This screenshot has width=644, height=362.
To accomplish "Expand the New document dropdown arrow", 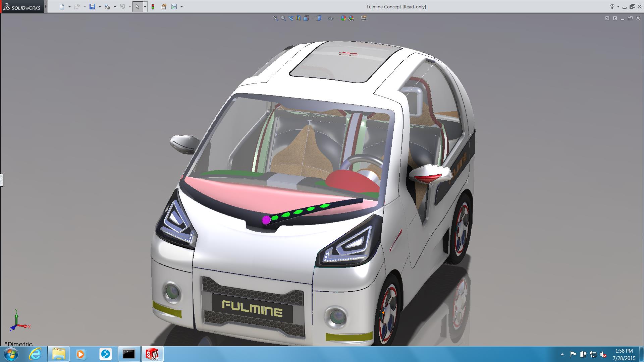I will (x=69, y=7).
